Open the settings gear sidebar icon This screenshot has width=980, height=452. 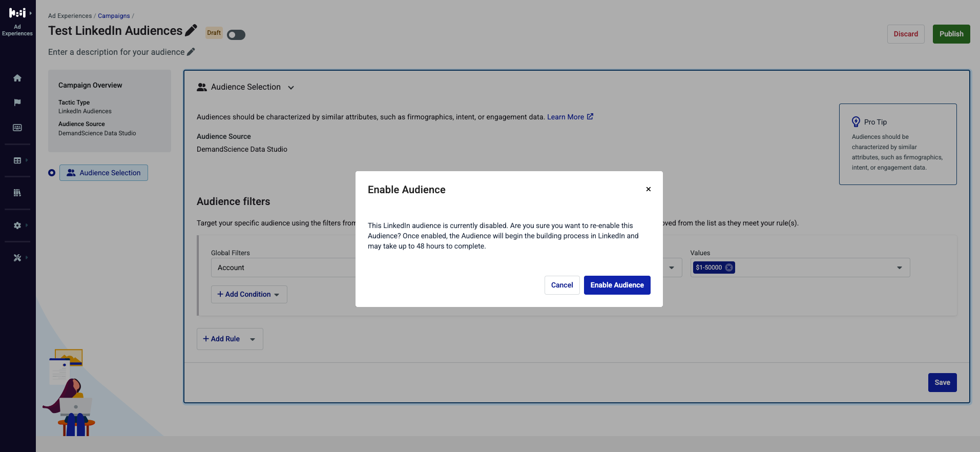pos(17,225)
